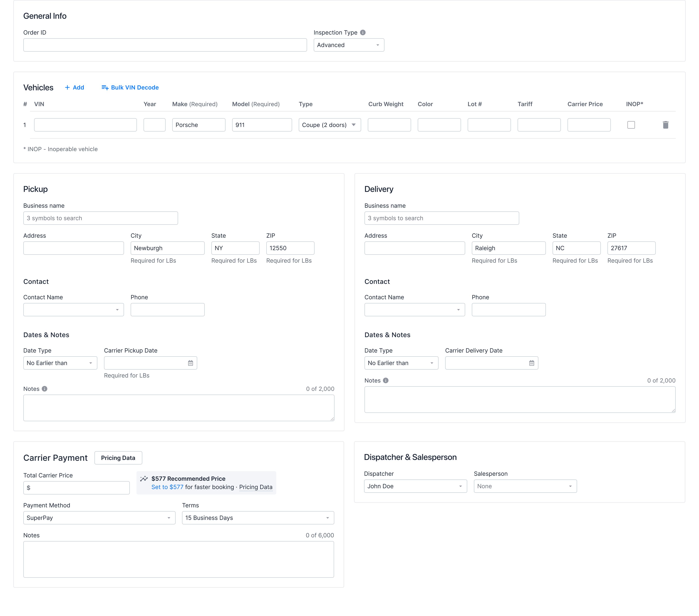Click the info icon beside Pickup Notes

click(45, 389)
